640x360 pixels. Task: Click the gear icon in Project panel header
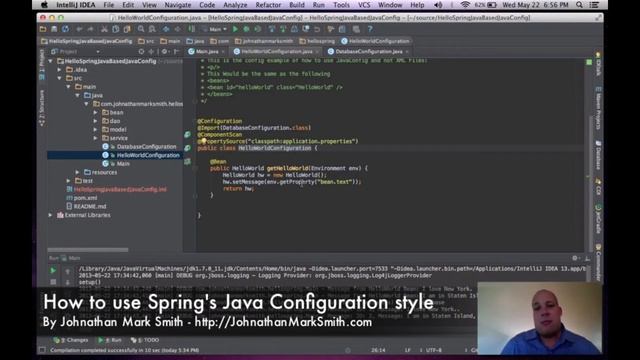pyautogui.click(x=165, y=52)
